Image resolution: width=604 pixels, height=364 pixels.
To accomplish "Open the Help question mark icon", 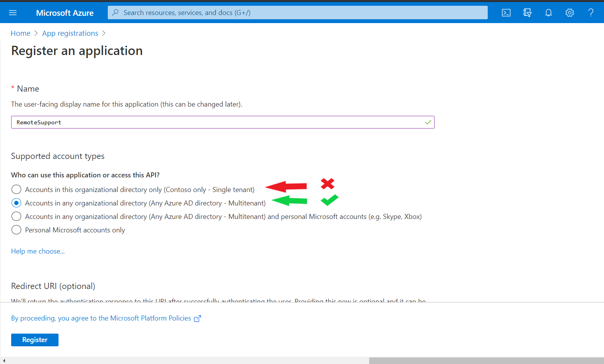I will [591, 13].
